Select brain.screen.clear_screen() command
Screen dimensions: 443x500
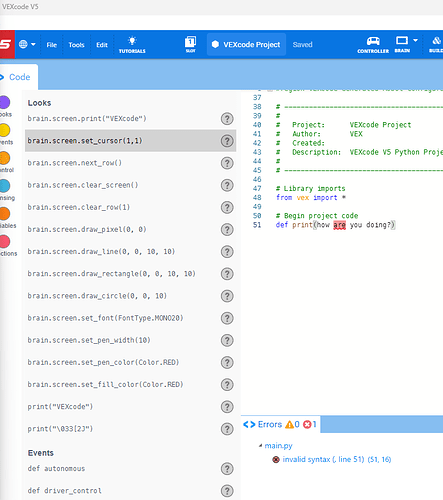tap(83, 185)
